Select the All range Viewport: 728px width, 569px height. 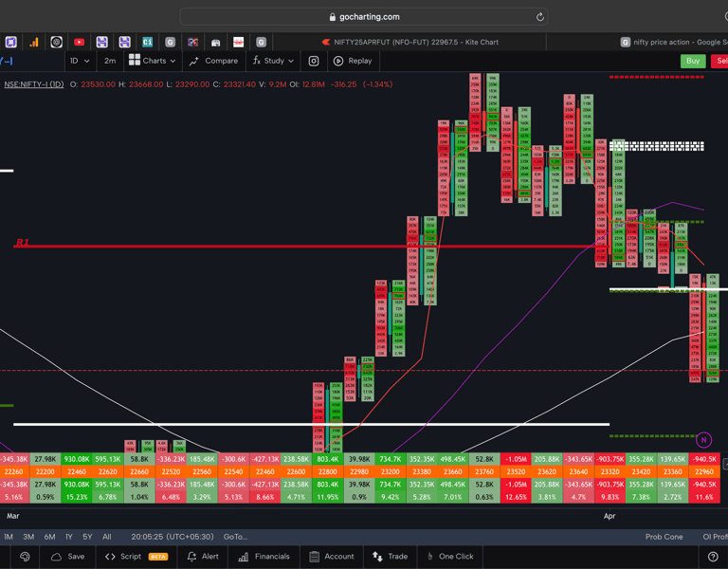[x=107, y=537]
